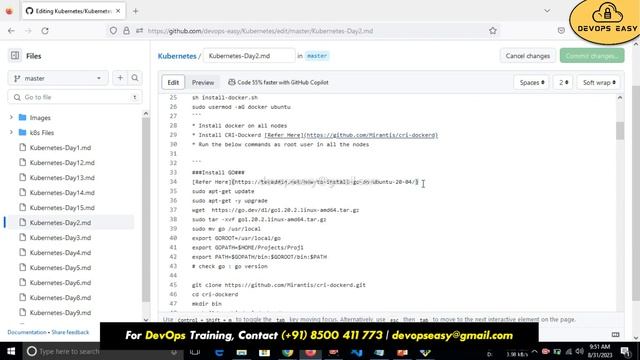Open file search magnifier icon

(135, 78)
